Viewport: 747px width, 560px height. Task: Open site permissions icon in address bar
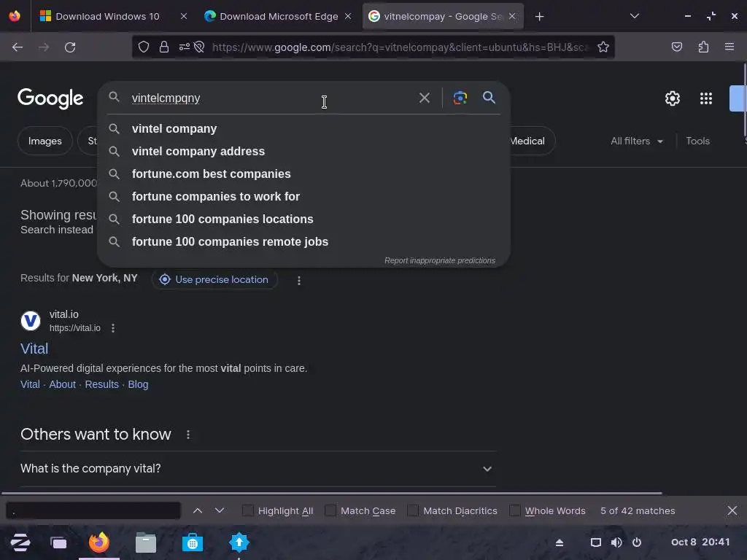coord(185,47)
